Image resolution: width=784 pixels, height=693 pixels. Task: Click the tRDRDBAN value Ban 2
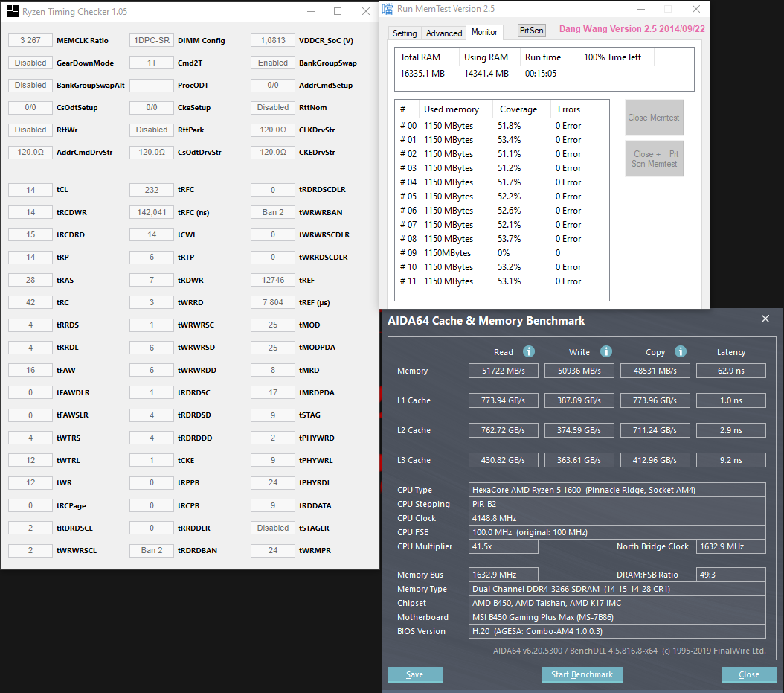click(152, 550)
